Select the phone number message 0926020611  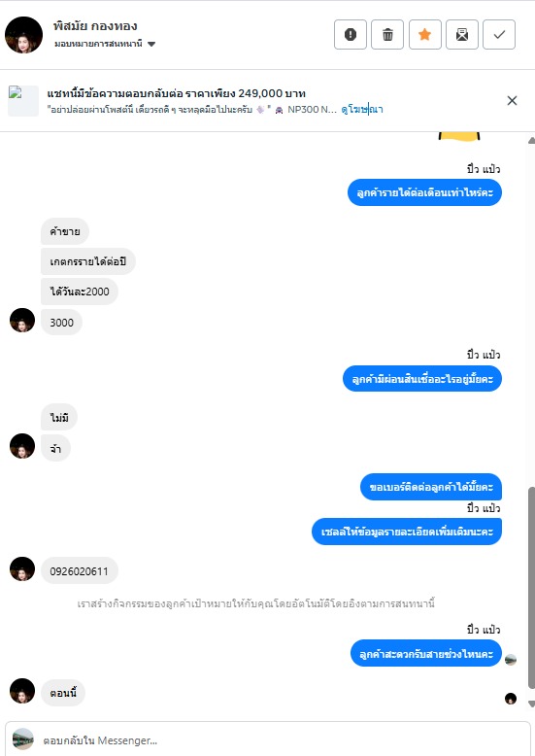79,571
